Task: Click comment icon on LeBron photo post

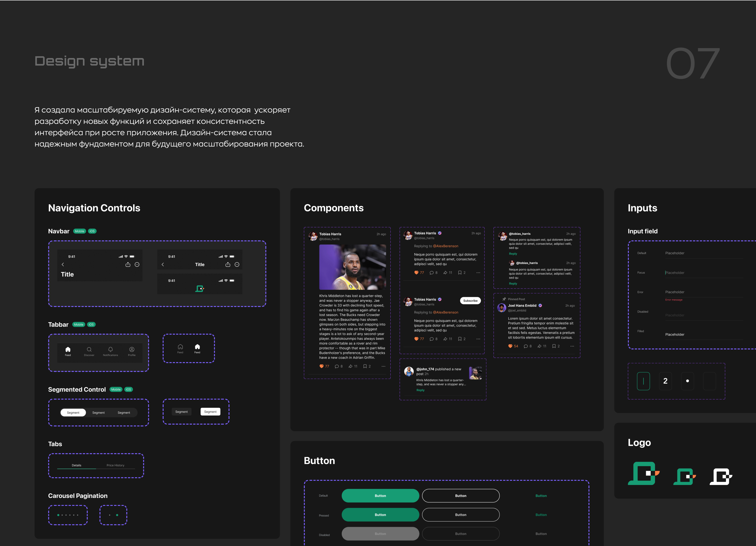Action: pyautogui.click(x=337, y=366)
